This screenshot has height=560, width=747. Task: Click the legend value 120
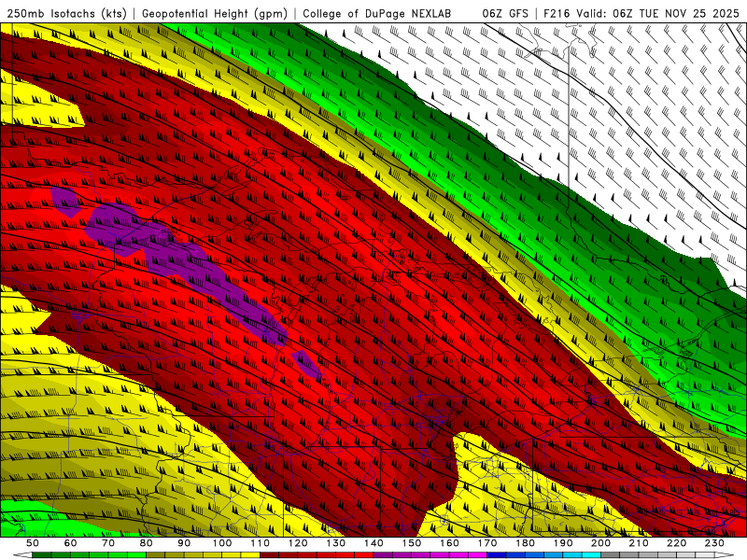tap(298, 543)
